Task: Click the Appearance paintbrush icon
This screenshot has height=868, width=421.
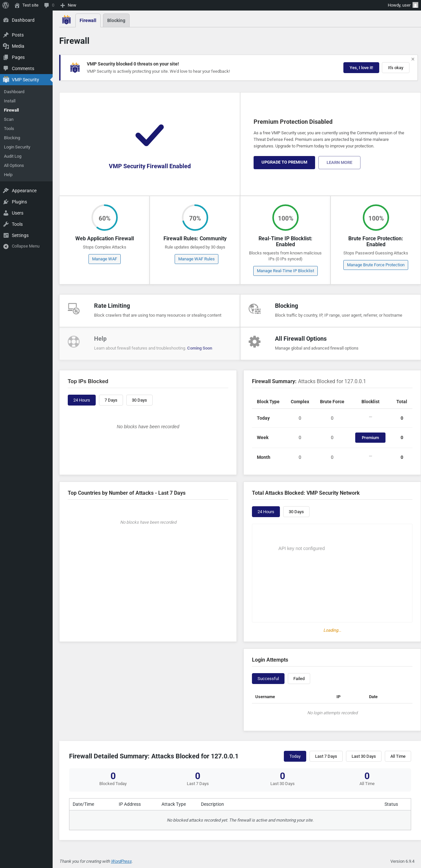Action: click(x=6, y=191)
